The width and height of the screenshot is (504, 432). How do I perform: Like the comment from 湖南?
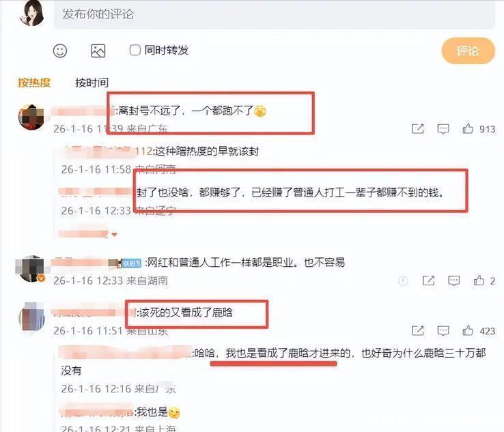[x=479, y=280]
